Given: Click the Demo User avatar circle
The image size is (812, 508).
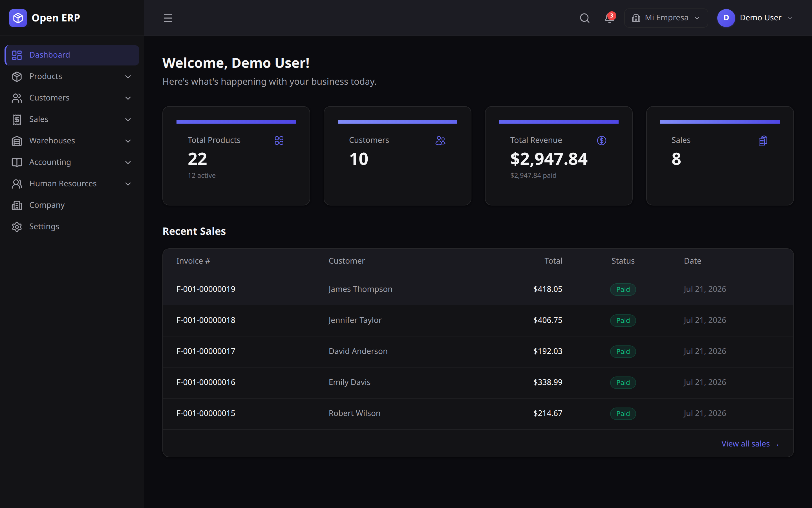Looking at the screenshot, I should tap(726, 18).
